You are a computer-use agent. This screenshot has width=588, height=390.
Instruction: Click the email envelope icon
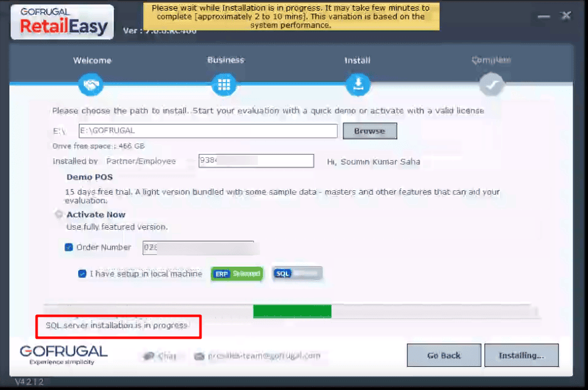coord(200,356)
